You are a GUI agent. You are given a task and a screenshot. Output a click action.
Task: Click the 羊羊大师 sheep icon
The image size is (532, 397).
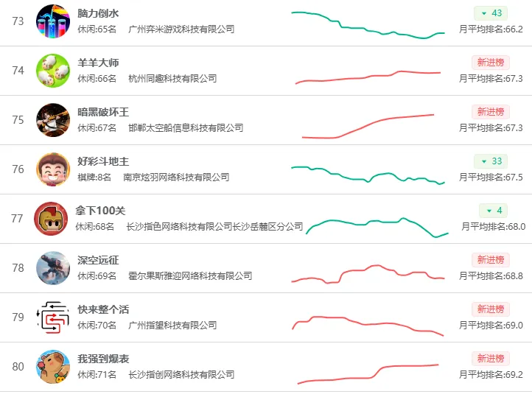53,71
